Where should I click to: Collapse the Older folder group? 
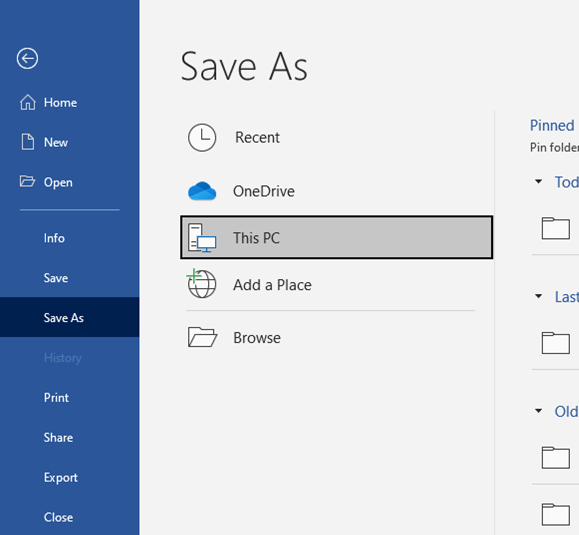coord(539,411)
